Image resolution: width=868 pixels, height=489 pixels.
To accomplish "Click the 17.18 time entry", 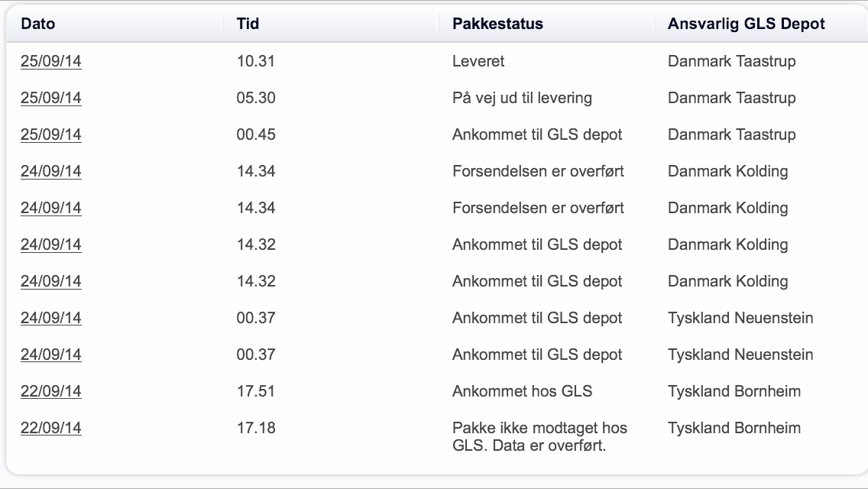I will point(256,429).
